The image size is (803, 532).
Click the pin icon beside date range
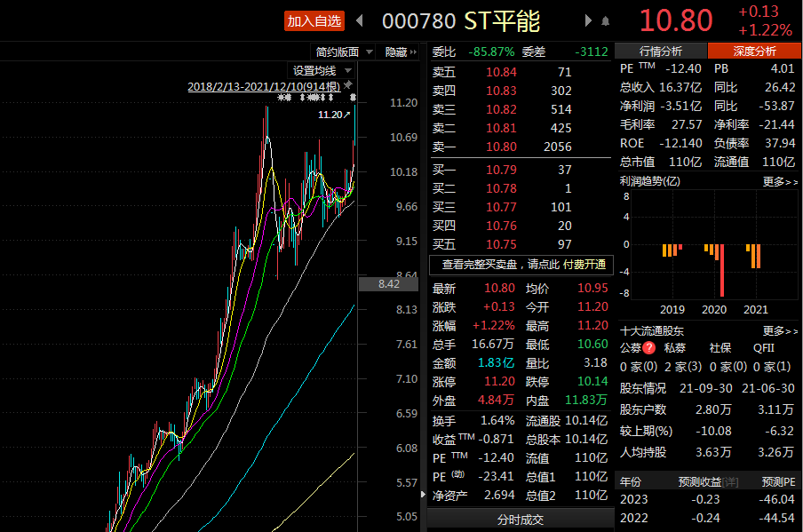[348, 85]
